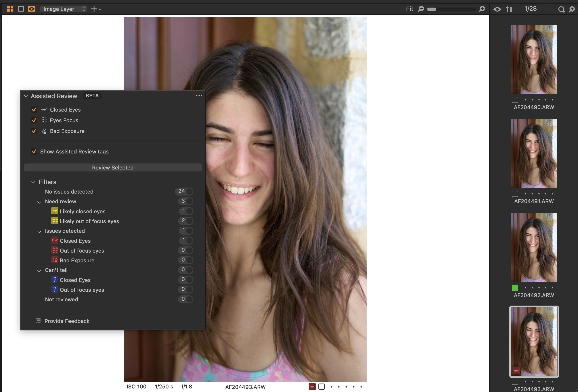Viewport: 578px width, 392px height.
Task: Toggle the No issues detected filter switch
Action: pos(184,191)
